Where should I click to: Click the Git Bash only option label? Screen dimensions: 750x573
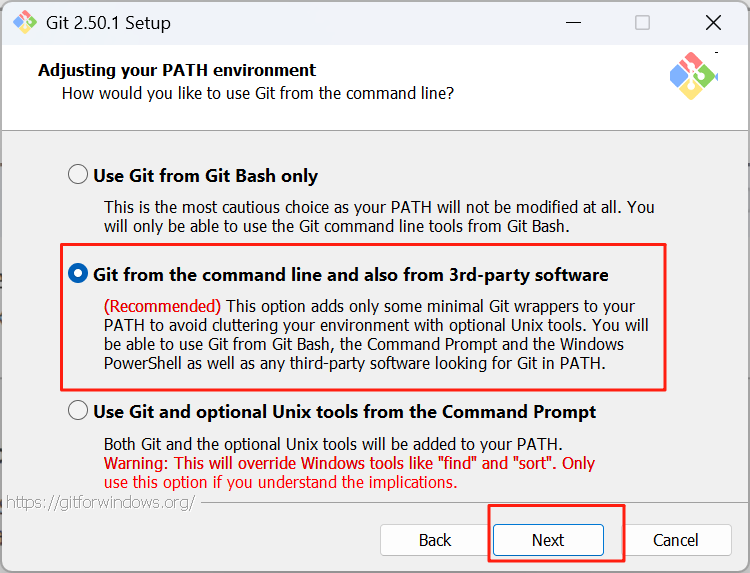[206, 176]
